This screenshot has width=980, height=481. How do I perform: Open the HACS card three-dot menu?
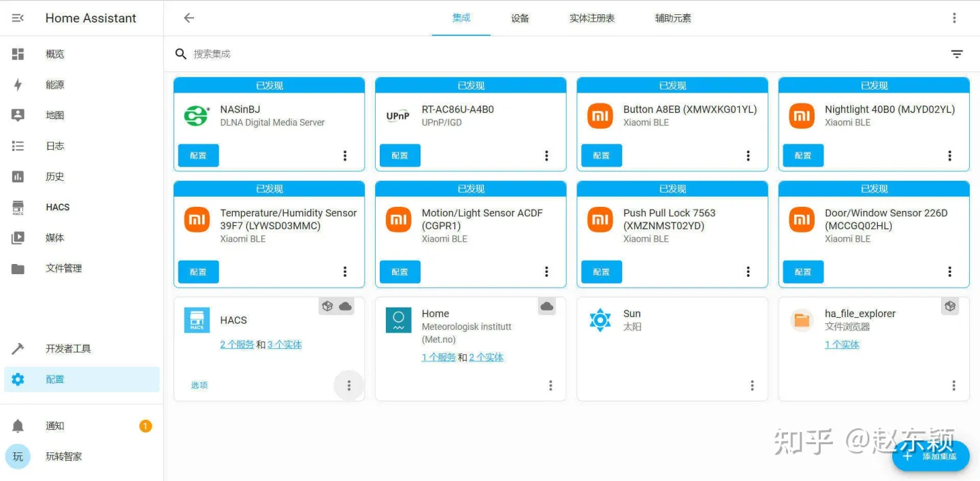[x=349, y=386]
